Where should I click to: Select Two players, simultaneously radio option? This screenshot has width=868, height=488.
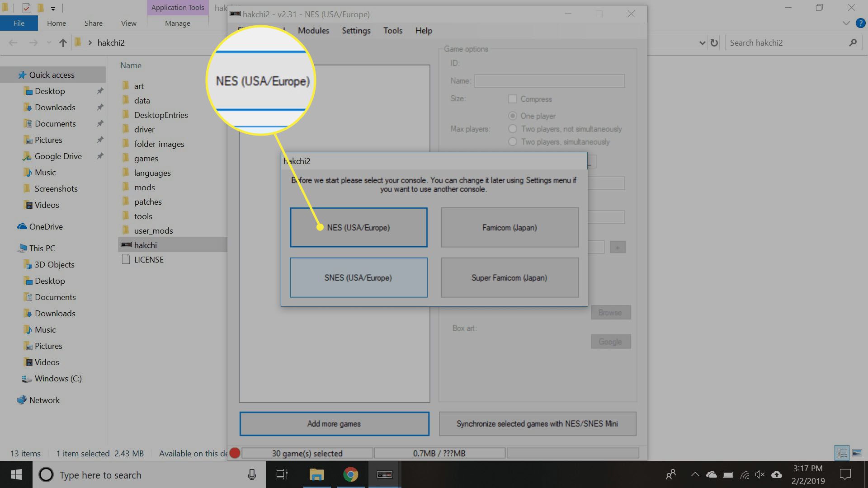coord(513,142)
